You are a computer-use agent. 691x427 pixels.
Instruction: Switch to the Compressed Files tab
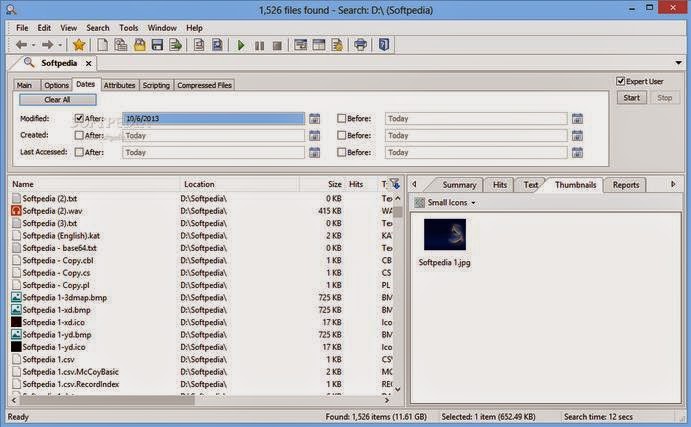(x=204, y=85)
